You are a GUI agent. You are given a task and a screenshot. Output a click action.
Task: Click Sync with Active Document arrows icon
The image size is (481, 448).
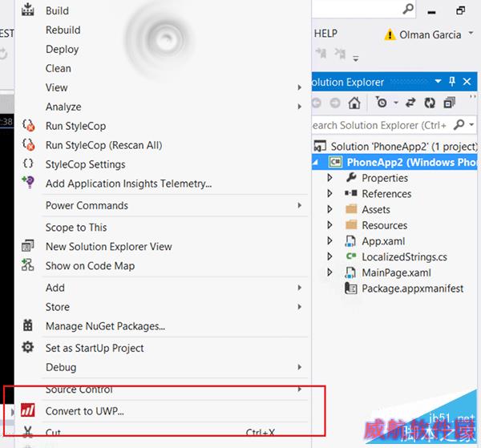coord(410,103)
